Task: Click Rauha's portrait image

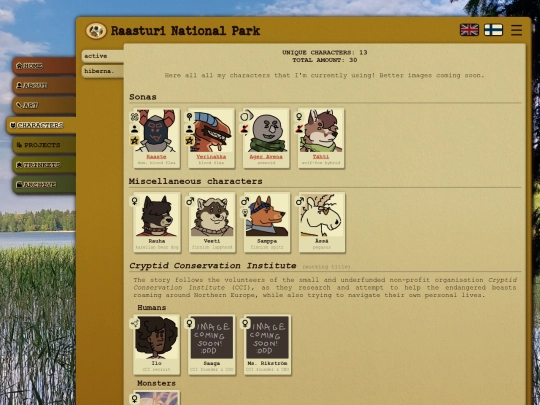Action: click(157, 216)
